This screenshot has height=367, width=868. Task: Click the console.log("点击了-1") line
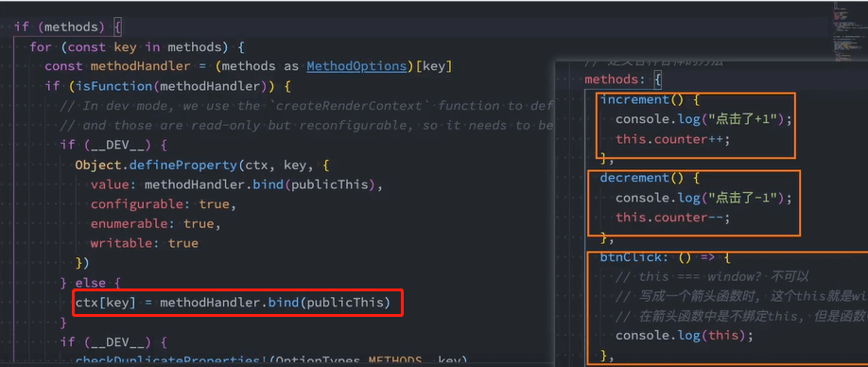(x=704, y=198)
